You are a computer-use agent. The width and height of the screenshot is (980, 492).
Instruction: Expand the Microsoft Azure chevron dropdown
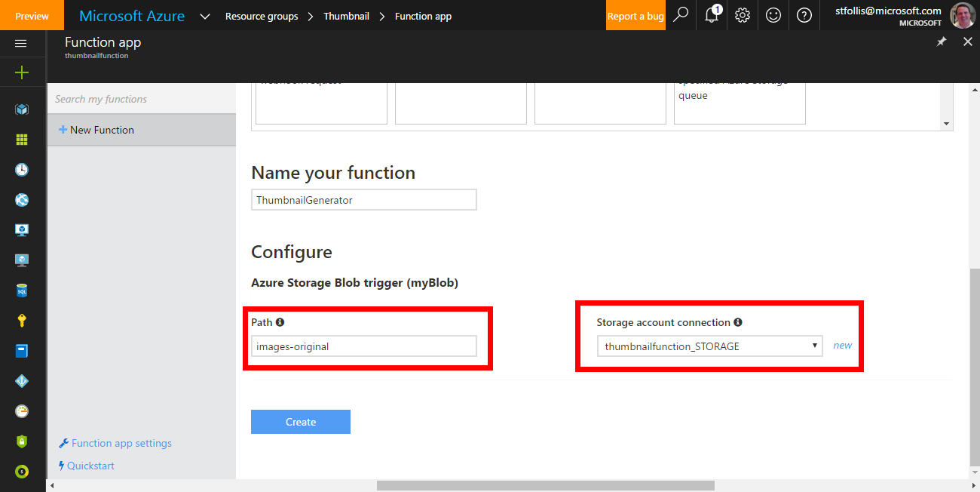point(205,16)
